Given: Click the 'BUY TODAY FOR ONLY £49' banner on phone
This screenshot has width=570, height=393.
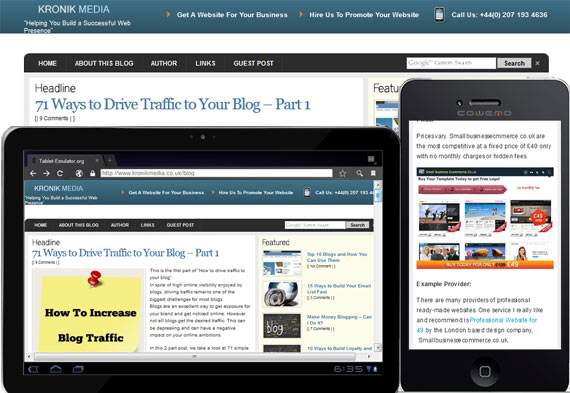Looking at the screenshot, I should (x=485, y=265).
